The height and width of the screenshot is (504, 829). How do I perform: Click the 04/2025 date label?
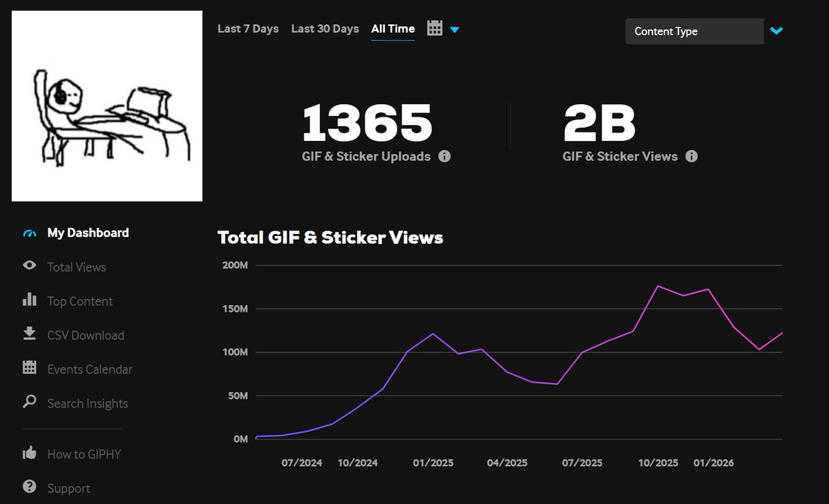[x=507, y=463]
